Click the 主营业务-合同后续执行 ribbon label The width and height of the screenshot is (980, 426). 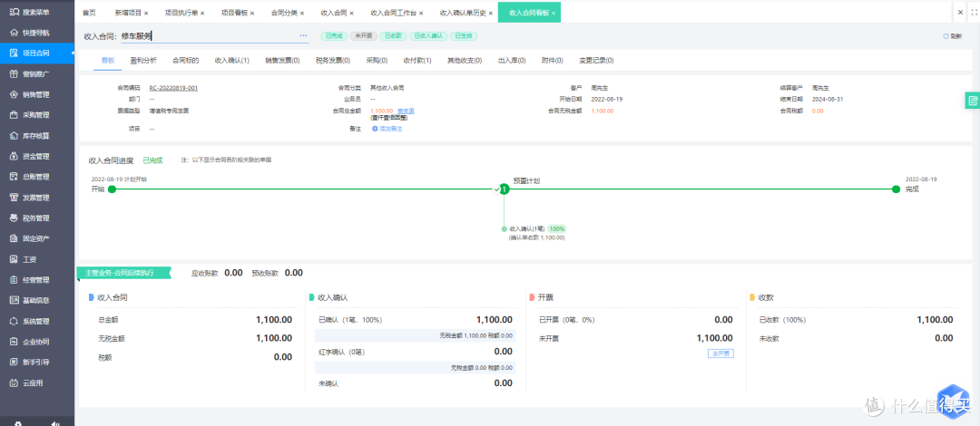(124, 273)
